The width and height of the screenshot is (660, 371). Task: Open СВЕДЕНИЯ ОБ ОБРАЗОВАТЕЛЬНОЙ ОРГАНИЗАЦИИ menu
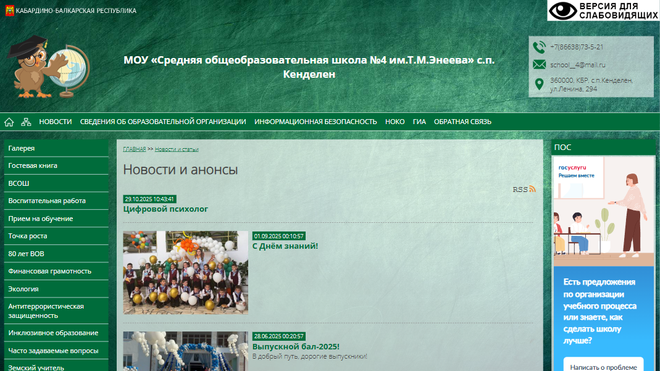pyautogui.click(x=163, y=122)
